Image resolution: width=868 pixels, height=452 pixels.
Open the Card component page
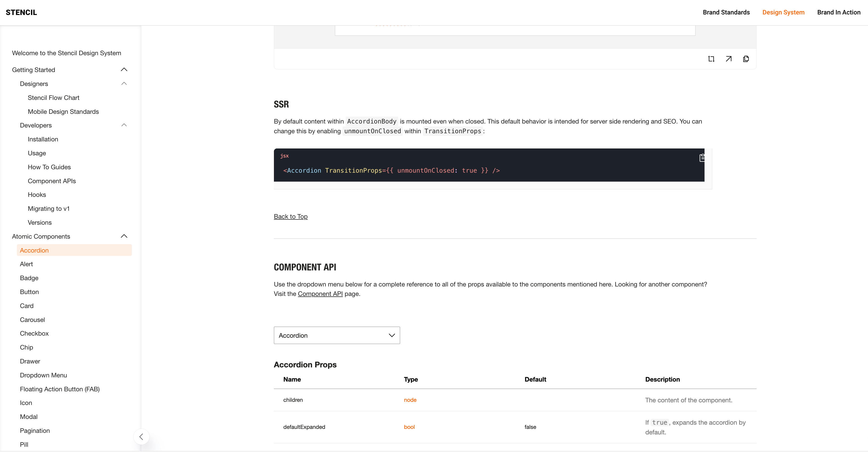tap(27, 306)
